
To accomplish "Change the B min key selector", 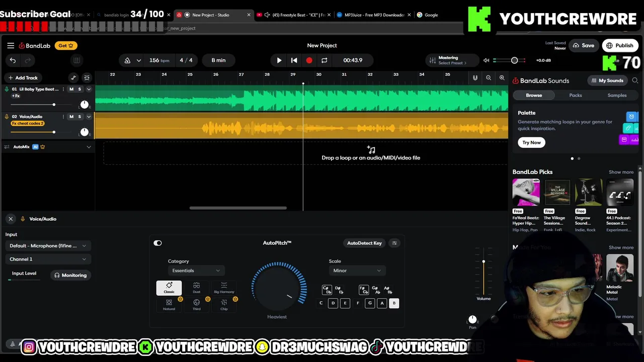I will pos(218,60).
